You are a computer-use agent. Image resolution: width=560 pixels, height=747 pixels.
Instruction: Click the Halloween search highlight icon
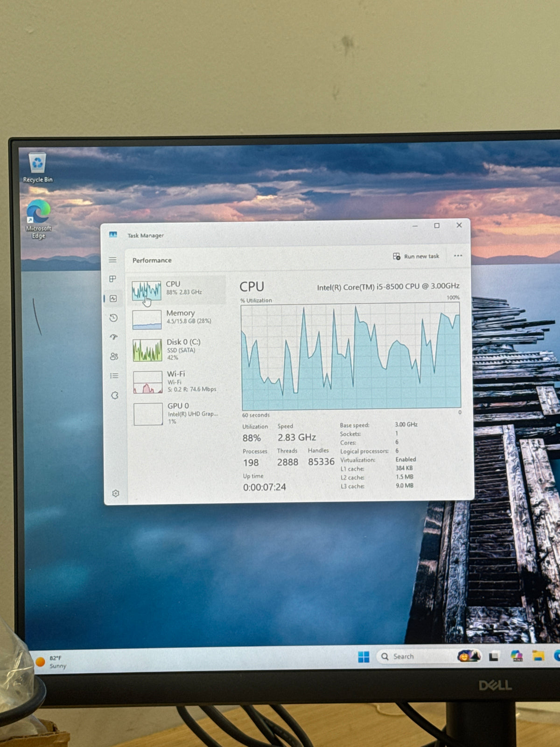pyautogui.click(x=469, y=656)
